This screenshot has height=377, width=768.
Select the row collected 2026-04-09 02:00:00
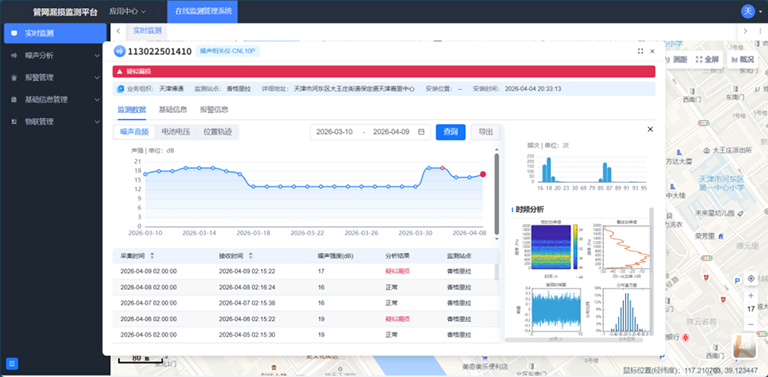(306, 271)
